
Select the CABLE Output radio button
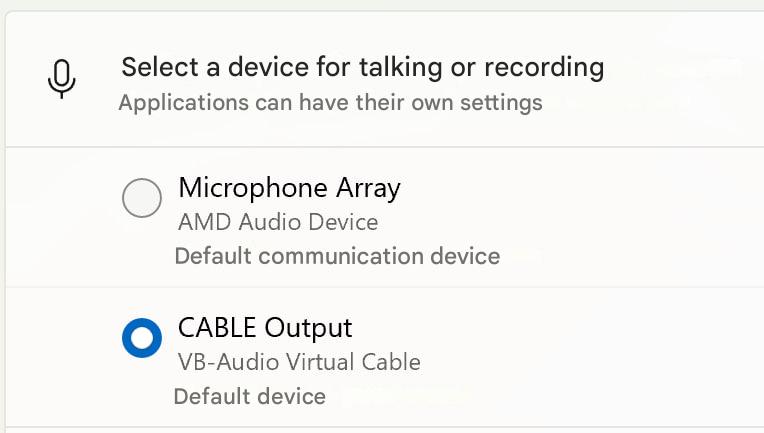142,338
